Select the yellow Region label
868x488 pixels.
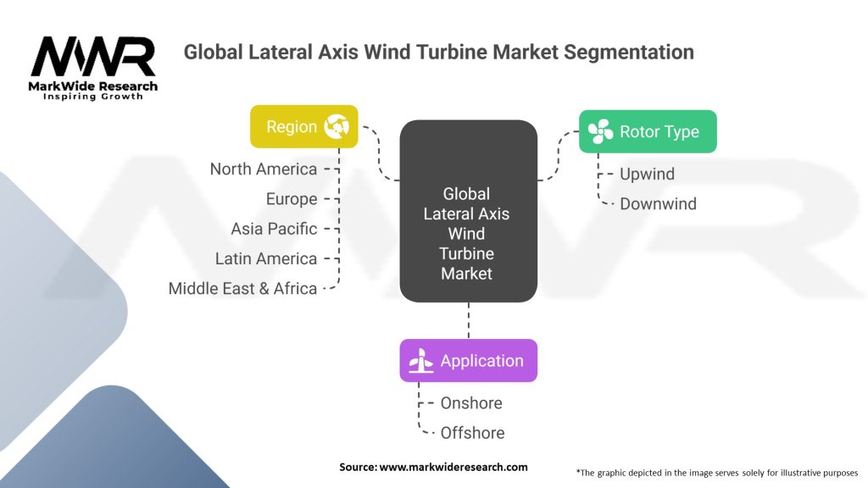click(x=291, y=126)
